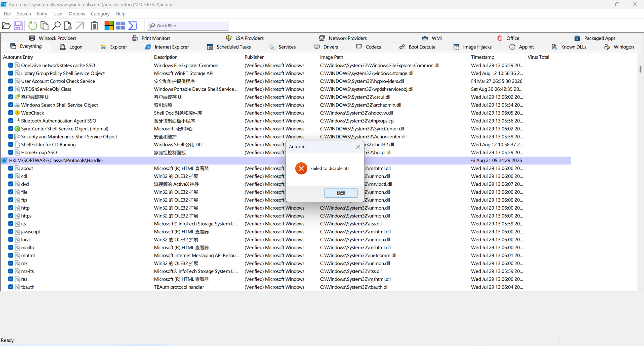Uncheck the OneDrive network states cache SSO checkbox
The image size is (644, 346).
(11, 65)
